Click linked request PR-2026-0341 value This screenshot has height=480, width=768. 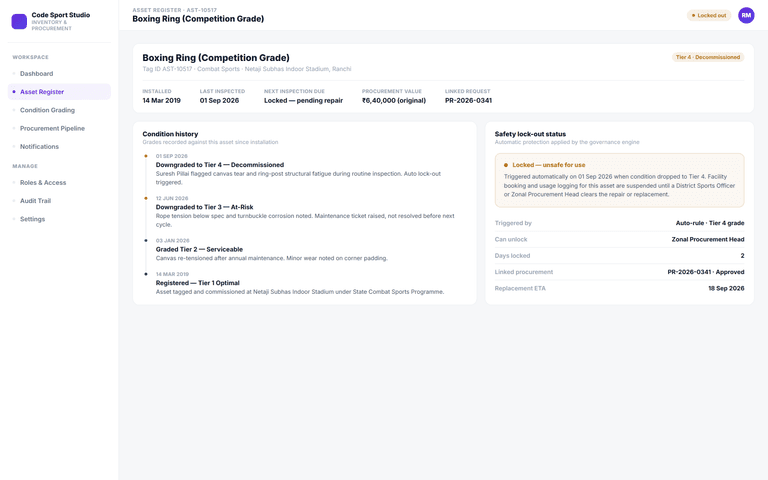(468, 100)
